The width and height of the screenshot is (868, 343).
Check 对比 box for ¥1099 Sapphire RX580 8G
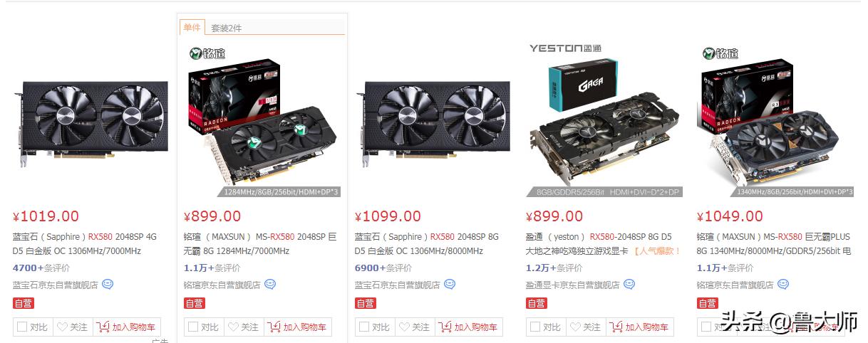click(376, 327)
